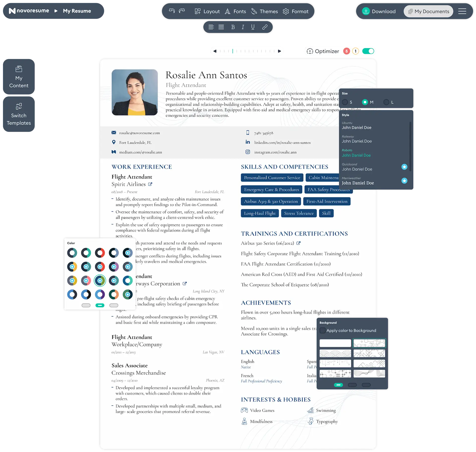Click the bold formatting icon
Image resolution: width=476 pixels, height=452 pixels.
pyautogui.click(x=233, y=27)
